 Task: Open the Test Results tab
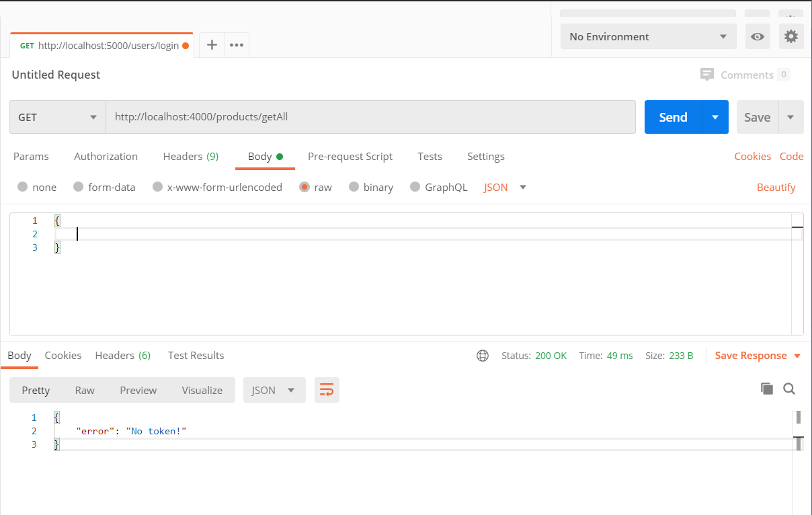(x=196, y=355)
